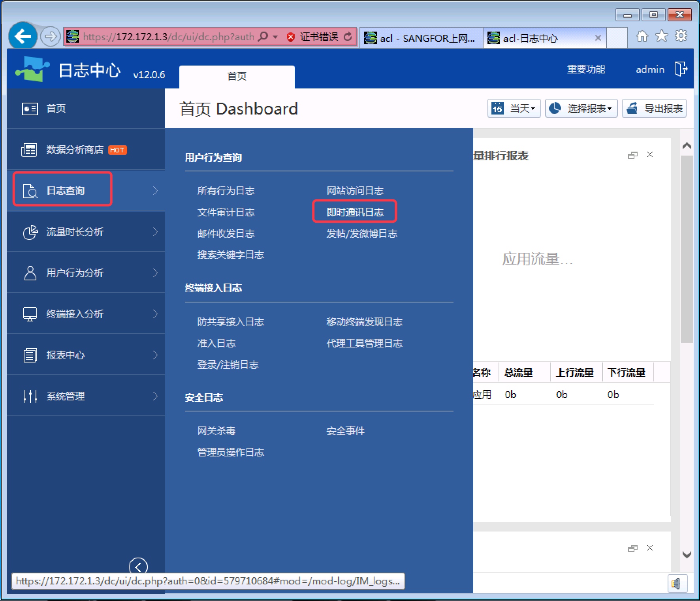700x601 pixels.
Task: Click the 用户行为分析 person icon
Action: click(30, 273)
